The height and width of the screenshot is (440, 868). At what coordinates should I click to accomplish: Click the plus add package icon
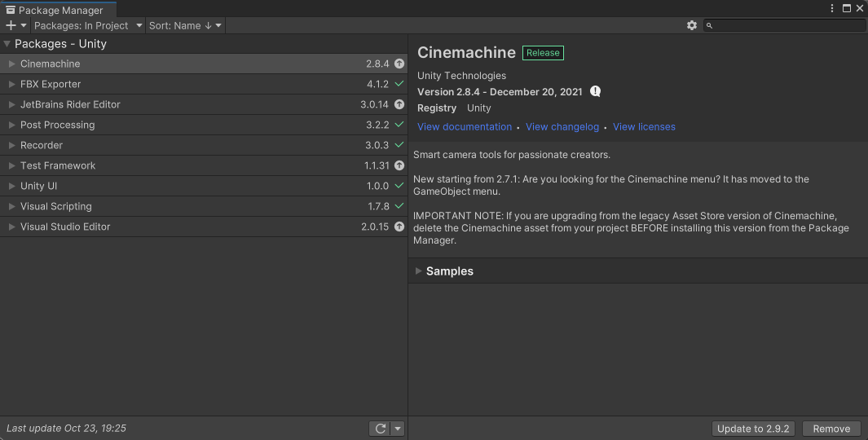click(11, 25)
